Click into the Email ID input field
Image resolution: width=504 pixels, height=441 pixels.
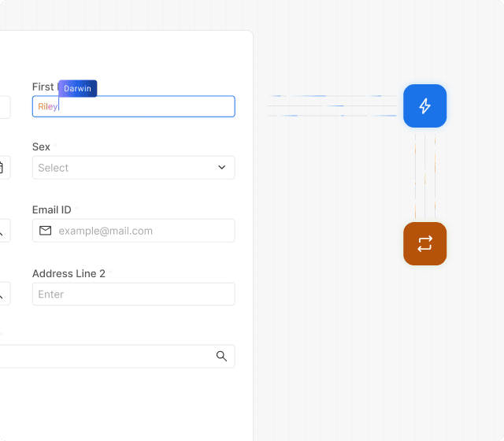coord(142,231)
